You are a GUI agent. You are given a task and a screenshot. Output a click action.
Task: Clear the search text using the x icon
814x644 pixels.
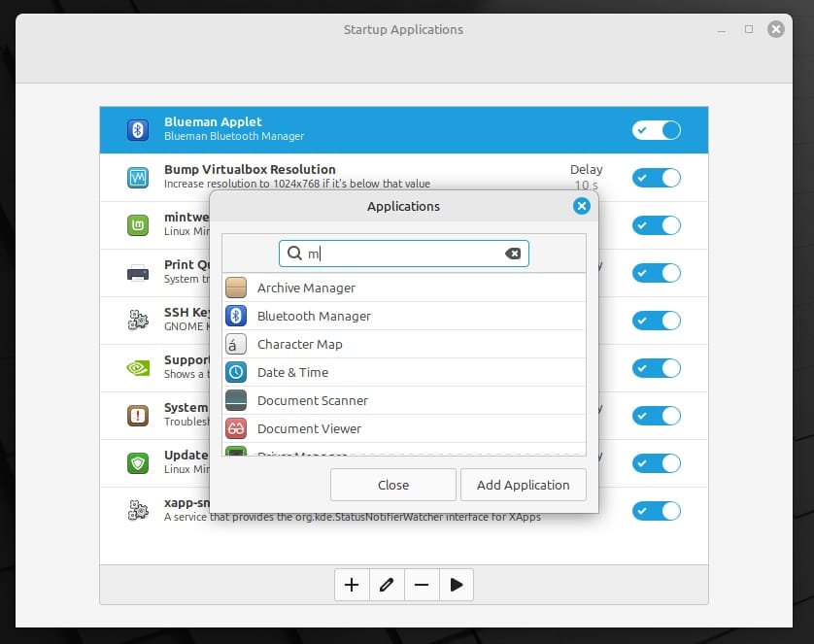coord(513,253)
